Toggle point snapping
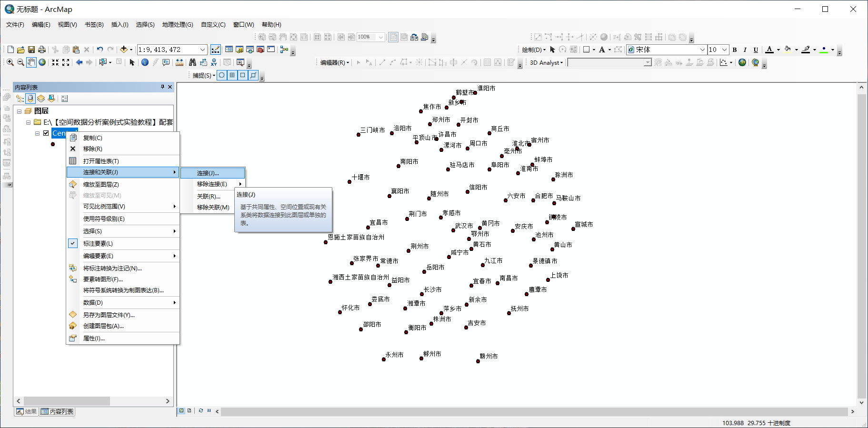 221,75
